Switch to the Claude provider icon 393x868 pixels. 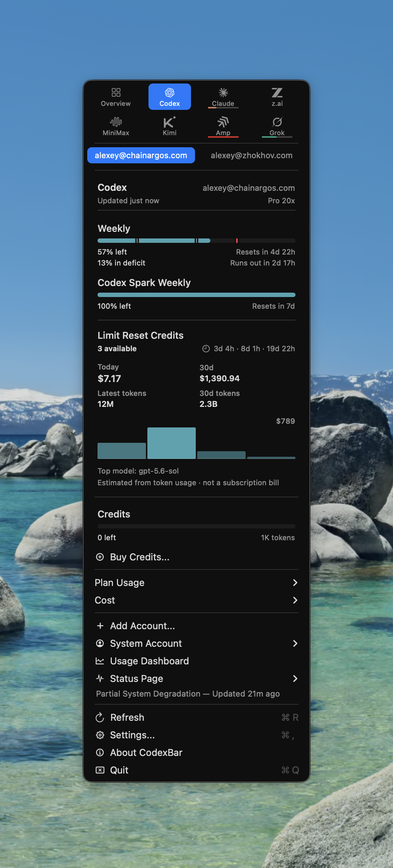click(x=223, y=92)
